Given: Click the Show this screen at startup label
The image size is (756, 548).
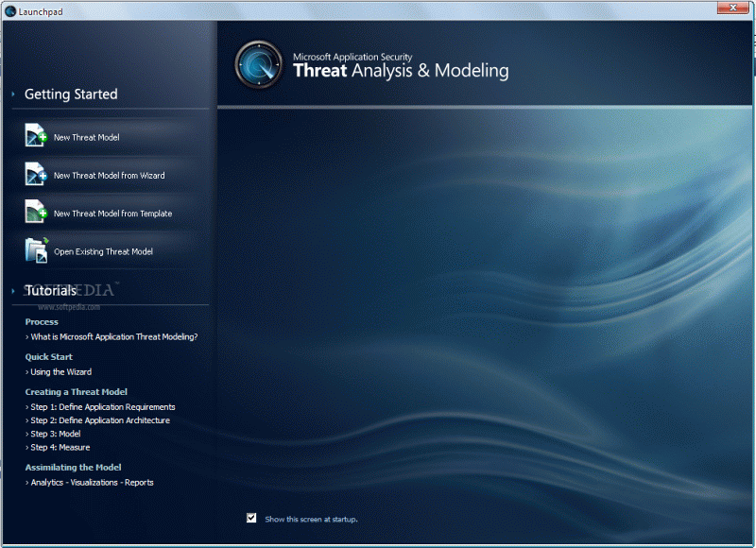Looking at the screenshot, I should (311, 519).
